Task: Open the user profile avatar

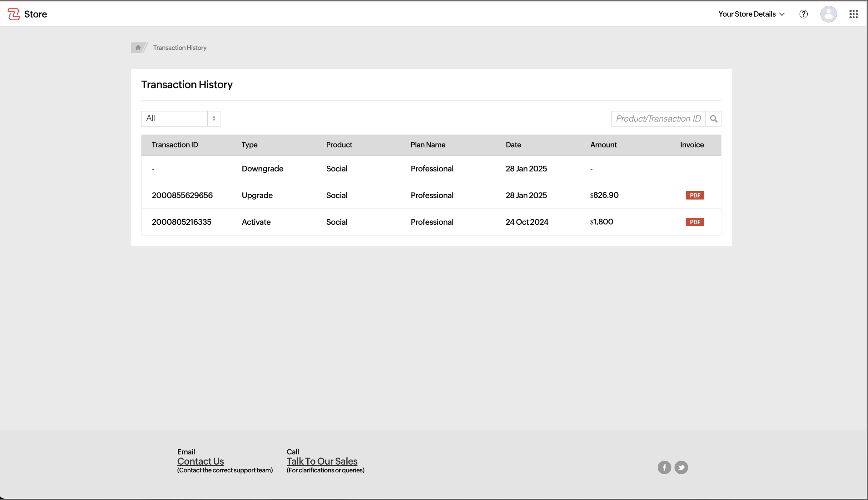Action: coord(828,14)
